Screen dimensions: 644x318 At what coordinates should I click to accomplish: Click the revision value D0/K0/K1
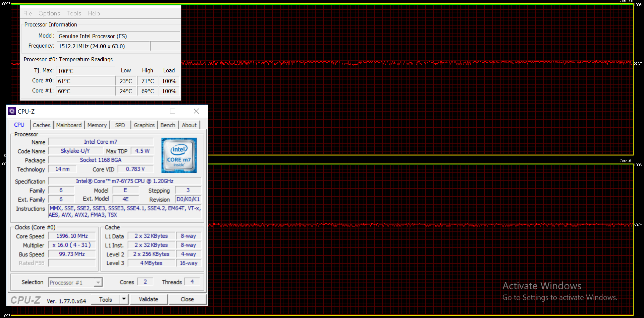click(188, 199)
